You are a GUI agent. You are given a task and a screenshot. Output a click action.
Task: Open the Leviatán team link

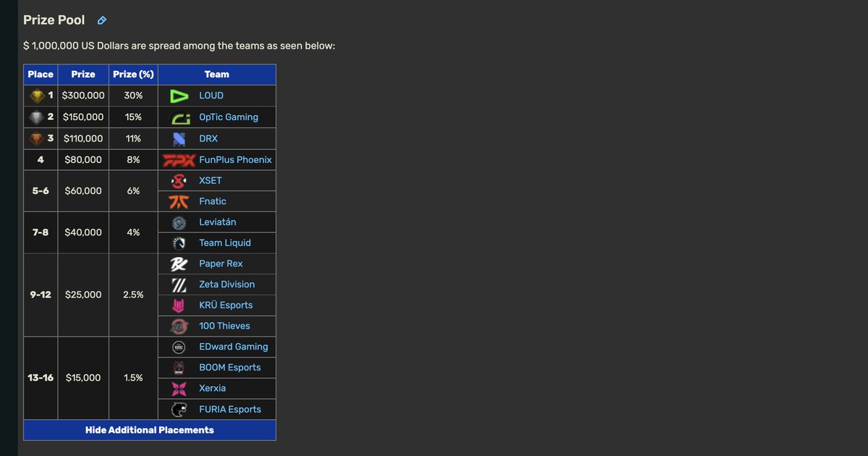coord(218,222)
